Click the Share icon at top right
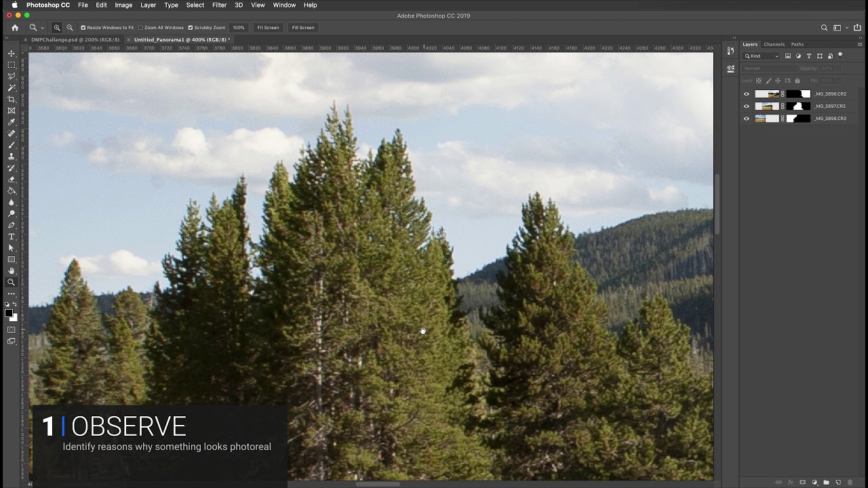The height and width of the screenshot is (488, 868). click(857, 28)
